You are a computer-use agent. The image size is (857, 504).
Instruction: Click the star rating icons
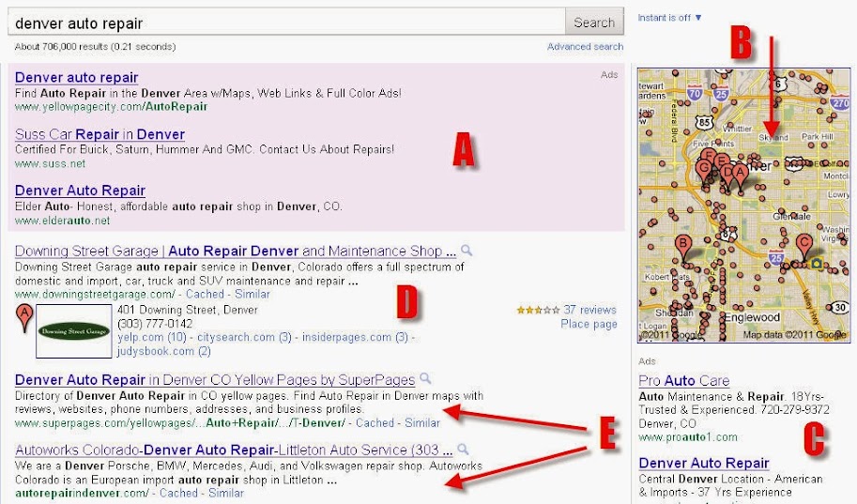pyautogui.click(x=539, y=310)
